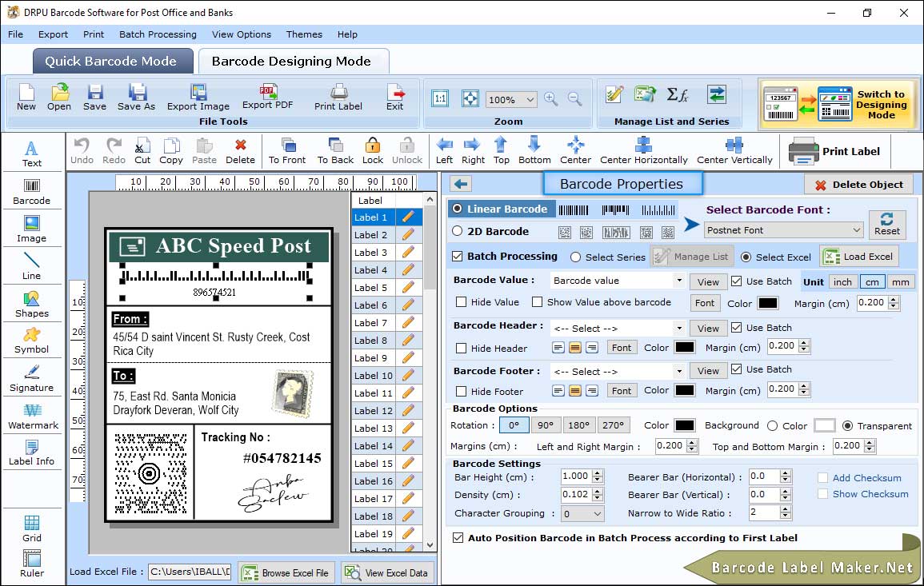Image resolution: width=924 pixels, height=586 pixels.
Task: Enable Show Value above barcode
Action: coord(537,301)
